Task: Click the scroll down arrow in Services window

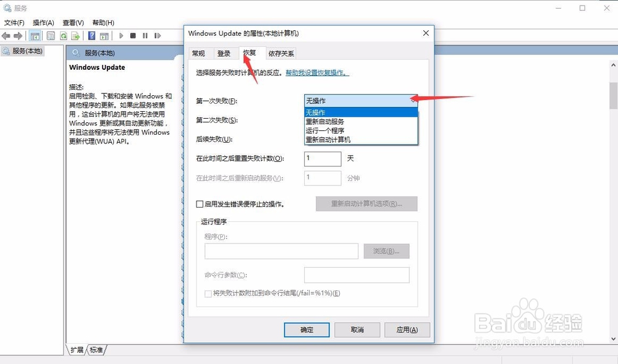Action: pyautogui.click(x=613, y=339)
